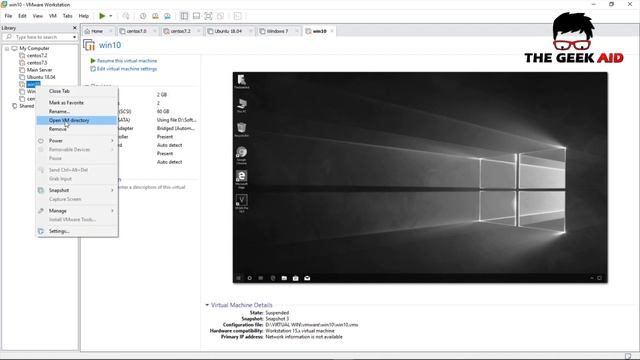Click the console view icon at the toolbar's end
The height and width of the screenshot is (360, 640).
[x=238, y=16]
